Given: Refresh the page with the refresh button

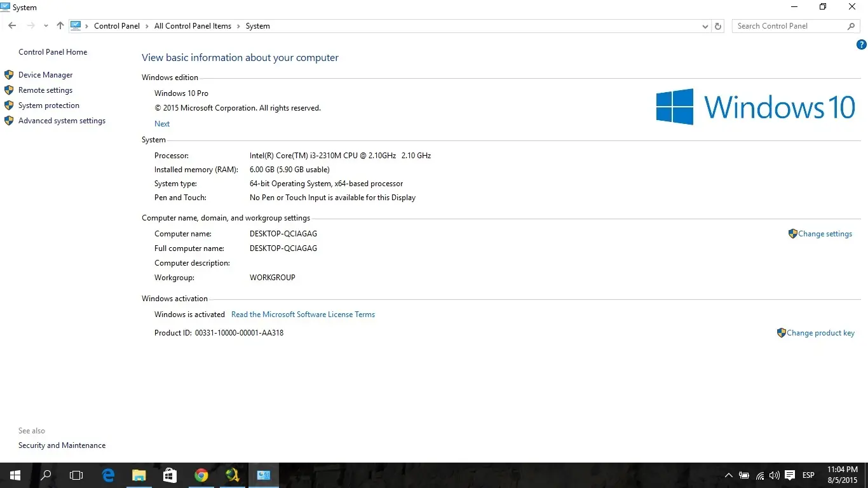Looking at the screenshot, I should pos(718,26).
